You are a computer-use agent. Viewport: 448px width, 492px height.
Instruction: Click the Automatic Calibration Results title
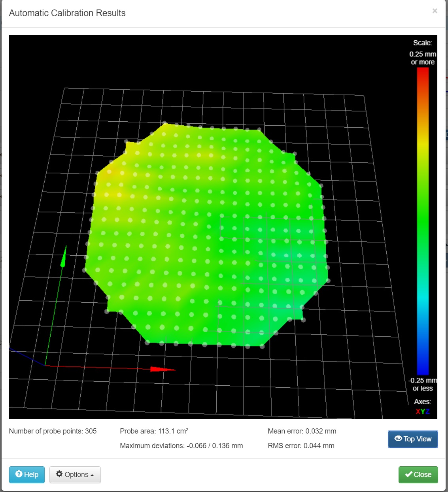tap(67, 13)
